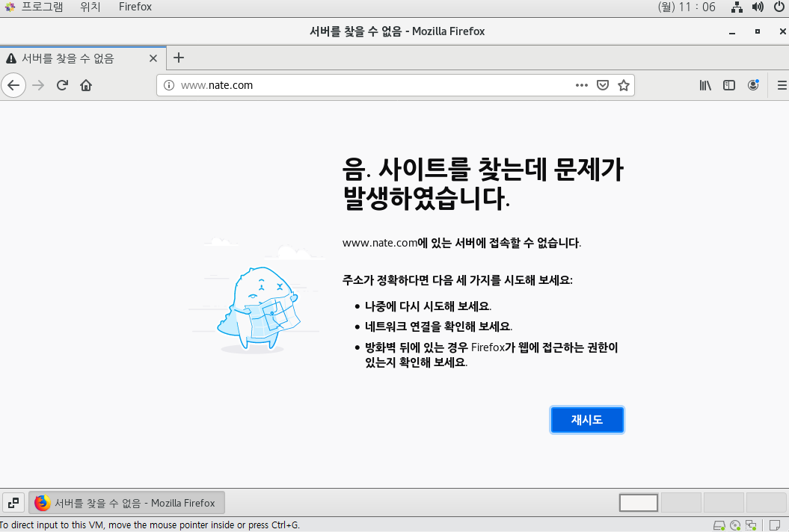This screenshot has height=532, width=789.
Task: Click the VM hard disk status icon
Action: coord(719,525)
